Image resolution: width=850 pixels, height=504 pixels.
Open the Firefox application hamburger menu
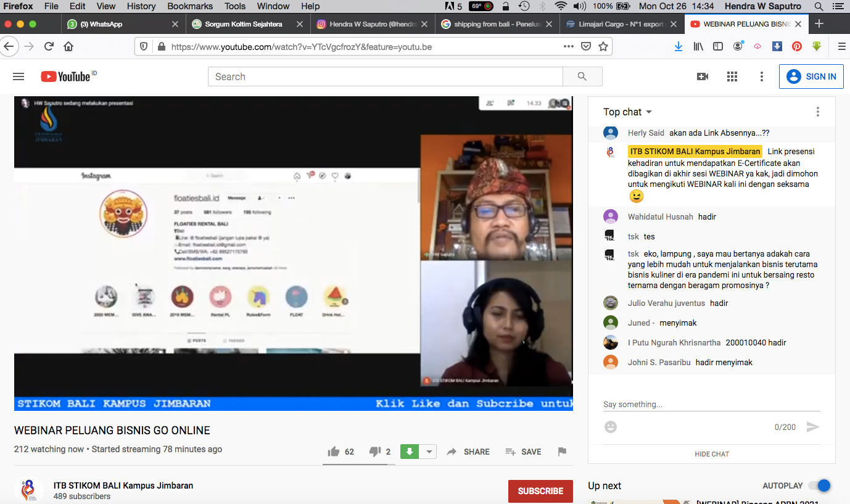point(841,46)
